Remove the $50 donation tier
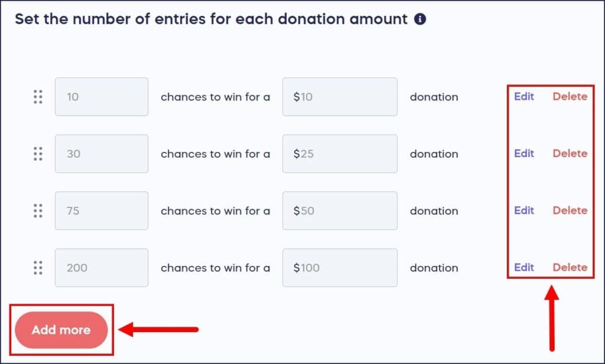Image resolution: width=605 pixels, height=364 pixels. click(570, 210)
